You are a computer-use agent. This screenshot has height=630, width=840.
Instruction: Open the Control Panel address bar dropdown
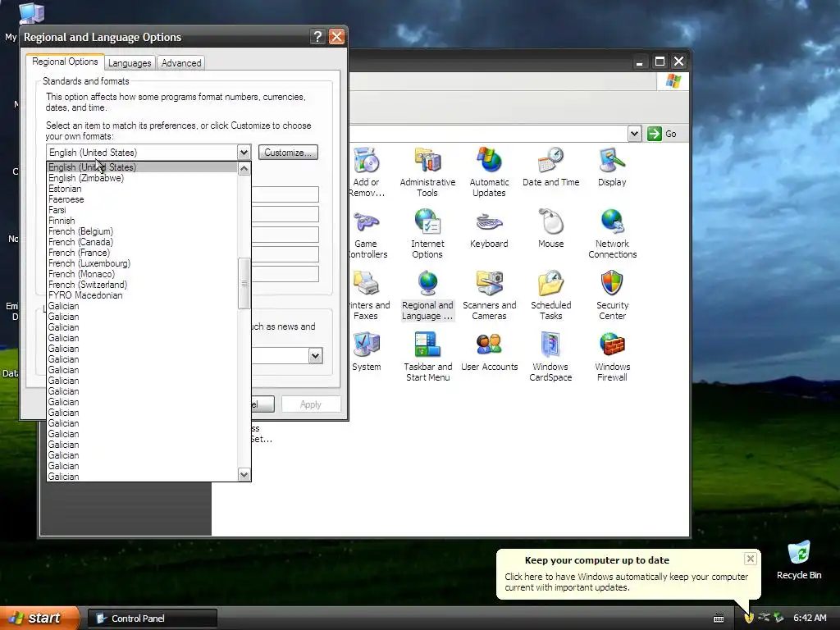point(634,134)
